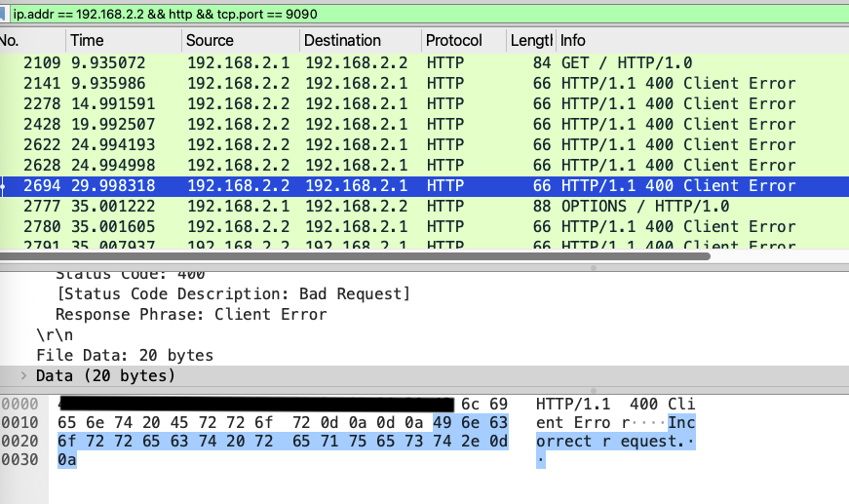
Task: Expand the Data (20 bytes) tree node
Action: [23, 375]
